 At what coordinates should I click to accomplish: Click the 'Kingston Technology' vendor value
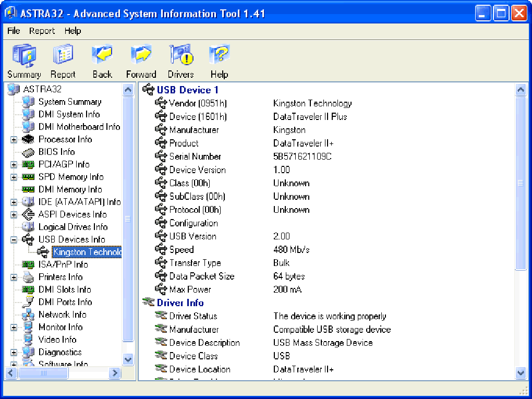click(312, 103)
